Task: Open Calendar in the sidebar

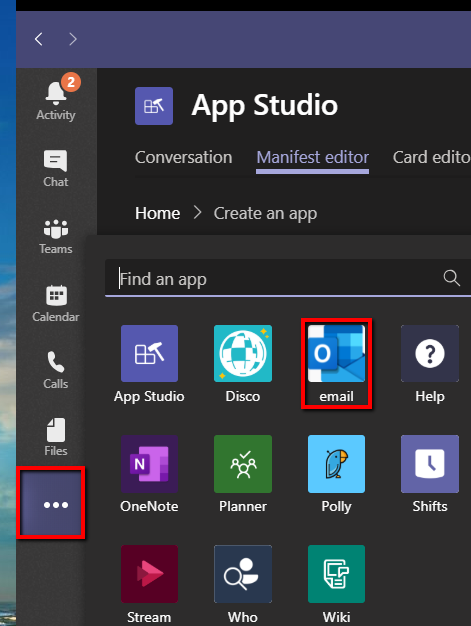Action: coord(56,303)
